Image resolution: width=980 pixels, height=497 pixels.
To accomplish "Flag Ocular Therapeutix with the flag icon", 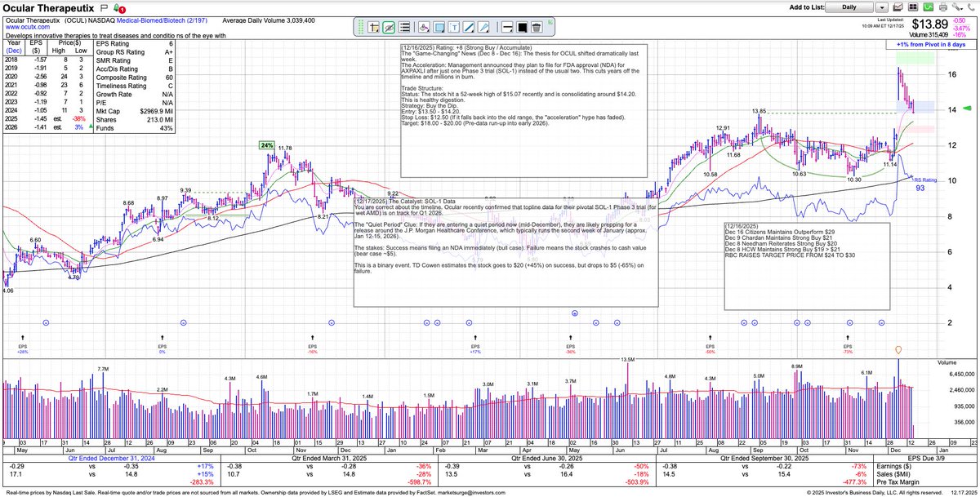I will pyautogui.click(x=103, y=7).
